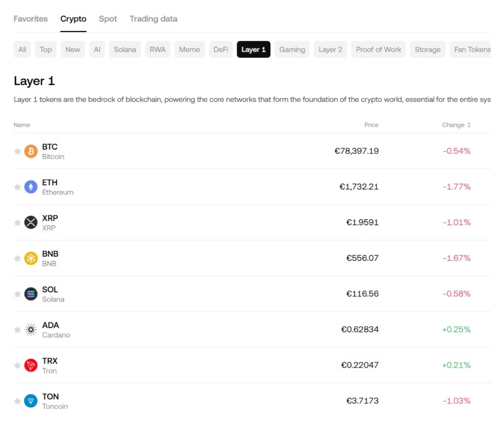Select the Layer 2 category filter
The image size is (504, 430).
click(x=330, y=49)
